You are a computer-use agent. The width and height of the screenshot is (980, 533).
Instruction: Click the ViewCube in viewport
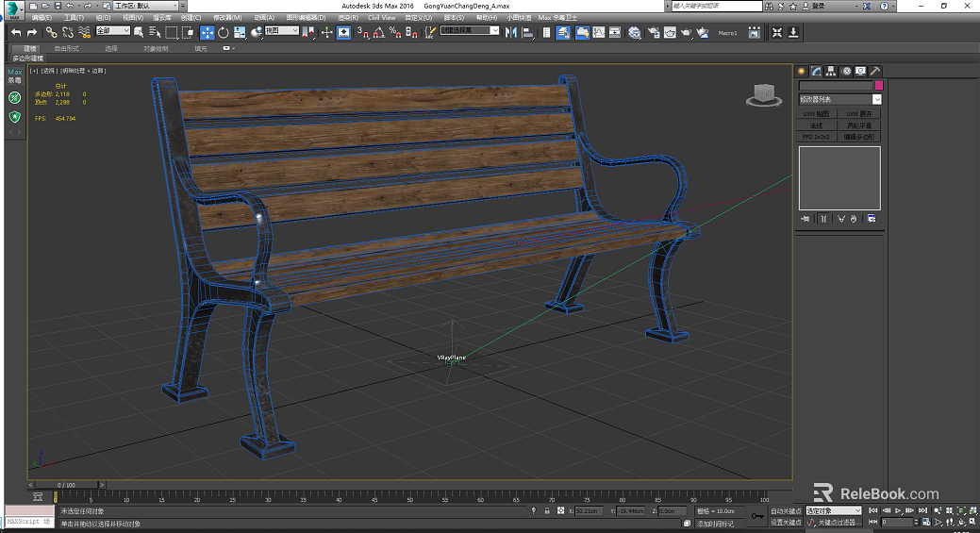(x=764, y=95)
